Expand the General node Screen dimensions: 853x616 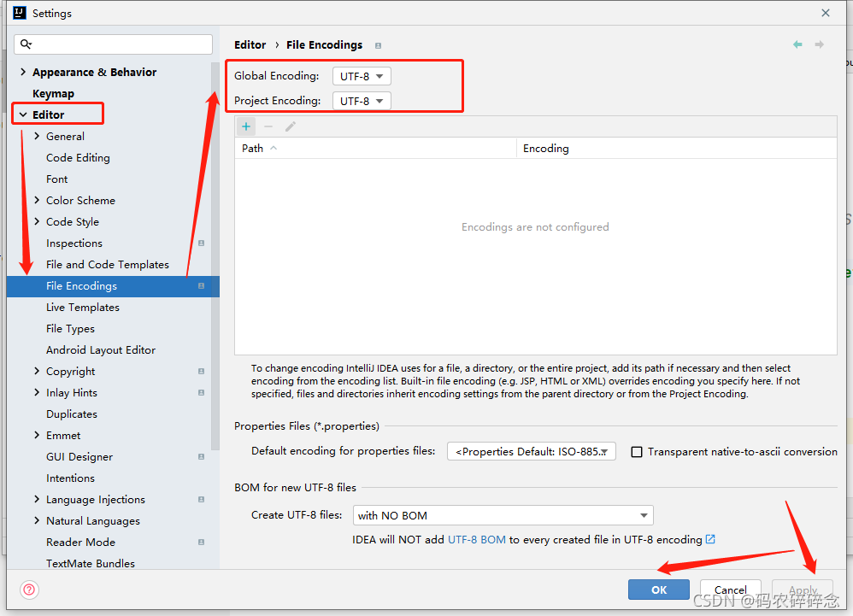click(x=37, y=136)
